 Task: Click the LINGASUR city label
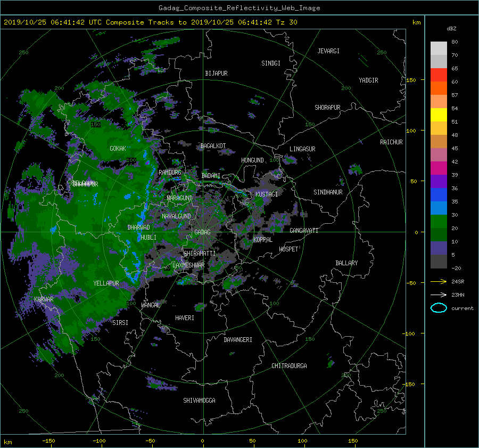tap(302, 149)
